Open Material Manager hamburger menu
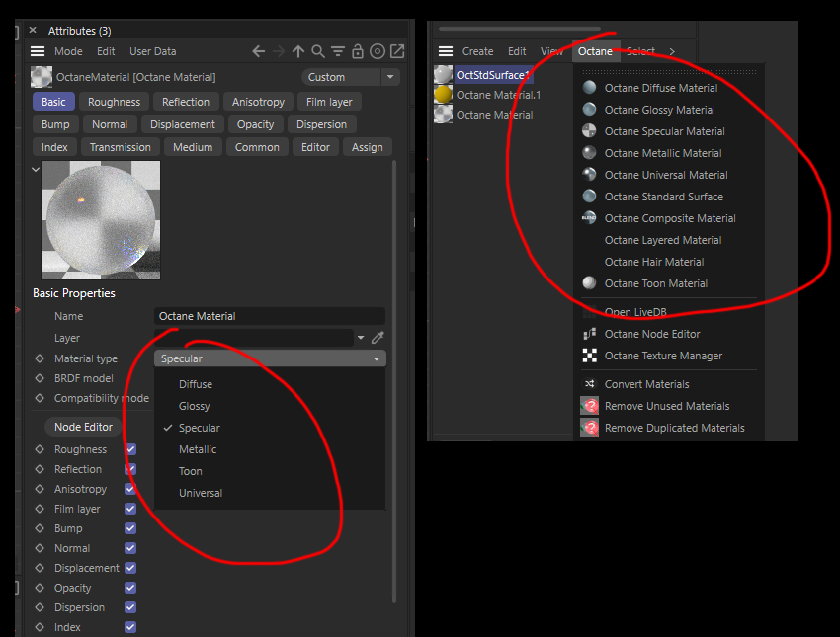 (445, 51)
